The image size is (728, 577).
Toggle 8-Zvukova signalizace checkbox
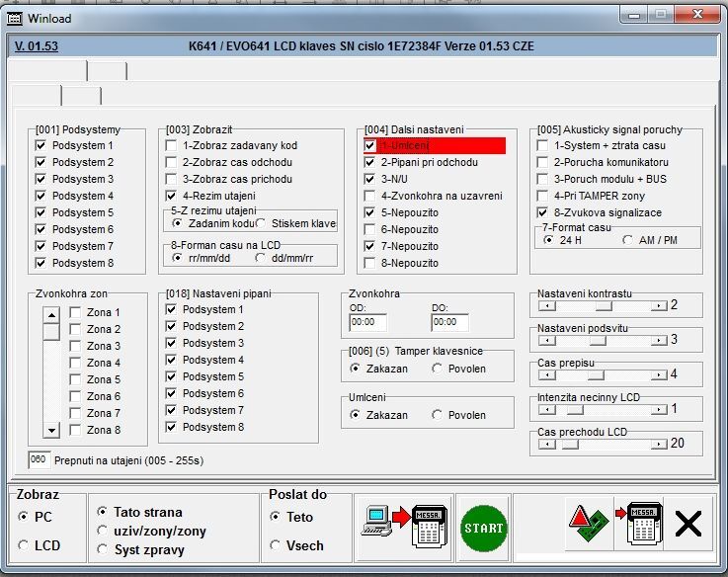[542, 212]
